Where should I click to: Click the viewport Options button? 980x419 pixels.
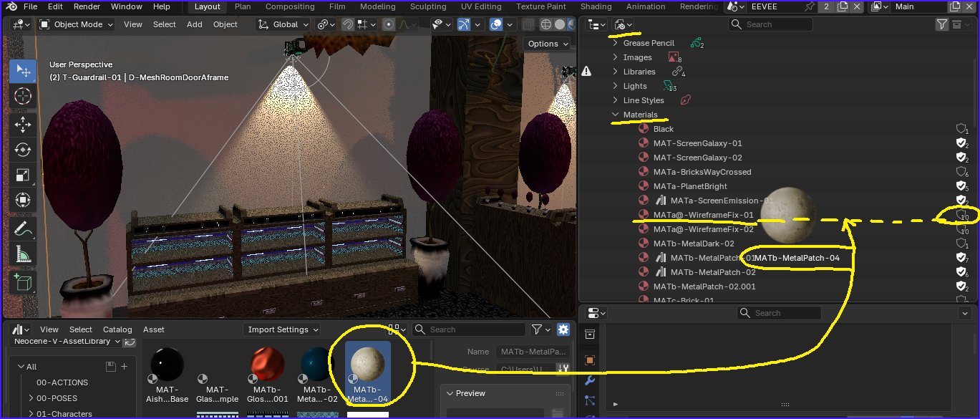(548, 44)
